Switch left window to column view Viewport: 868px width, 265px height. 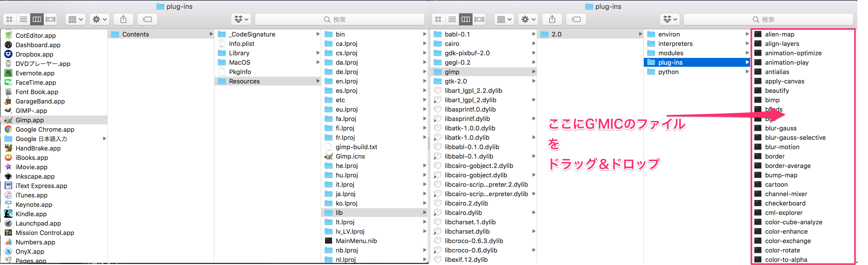[37, 20]
